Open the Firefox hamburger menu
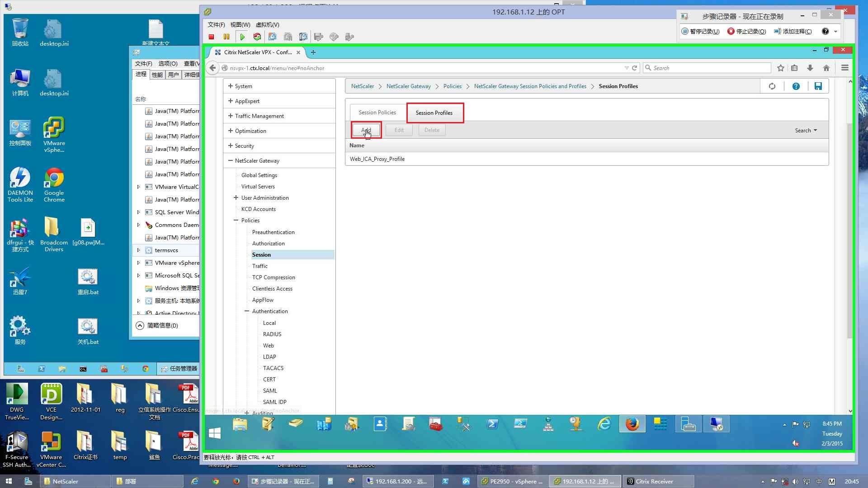This screenshot has height=488, width=868. coord(844,68)
